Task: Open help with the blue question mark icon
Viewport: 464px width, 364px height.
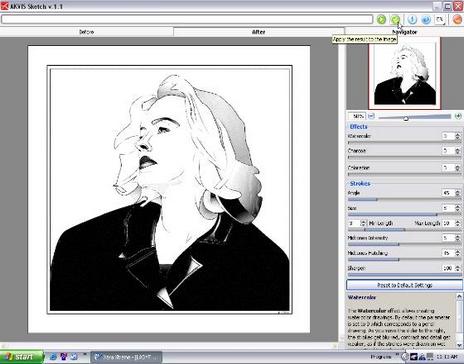Action: click(x=426, y=20)
